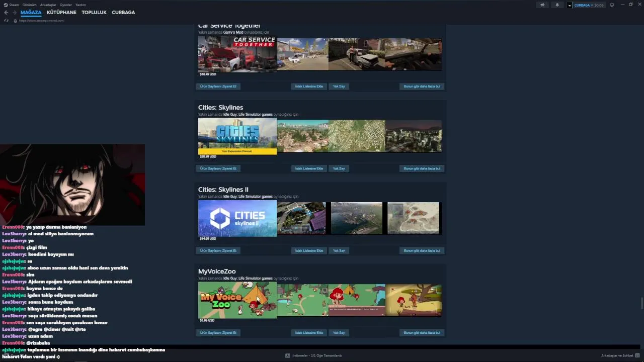Click the downloads icon in the bottom bar
Viewport: 644px width, 362px height.
pos(287,355)
